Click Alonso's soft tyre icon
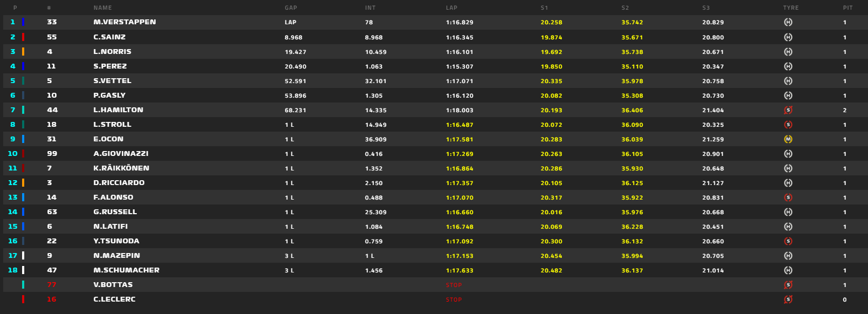Image resolution: width=868 pixels, height=314 pixels. [x=788, y=197]
